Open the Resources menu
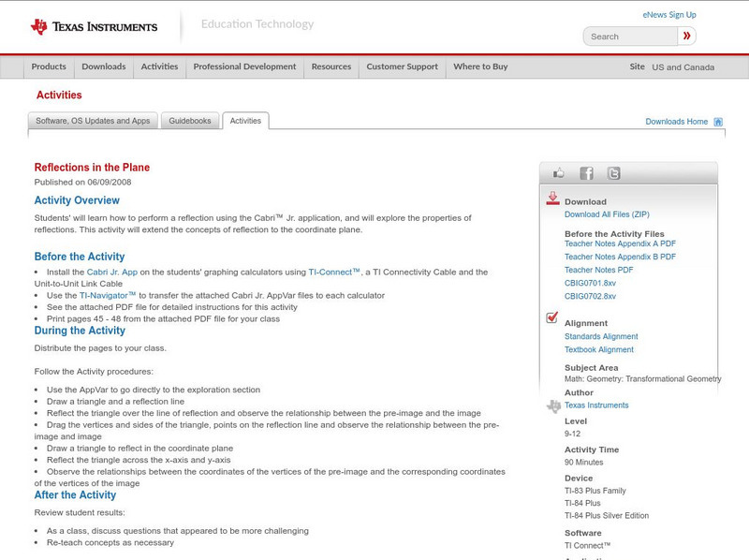Viewport: 749px width, 560px height. pos(331,66)
